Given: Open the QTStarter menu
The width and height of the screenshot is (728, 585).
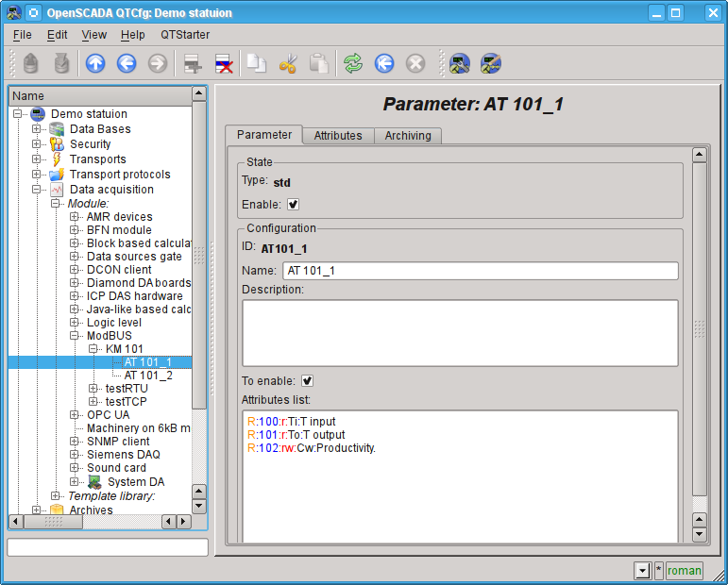Looking at the screenshot, I should pos(185,35).
